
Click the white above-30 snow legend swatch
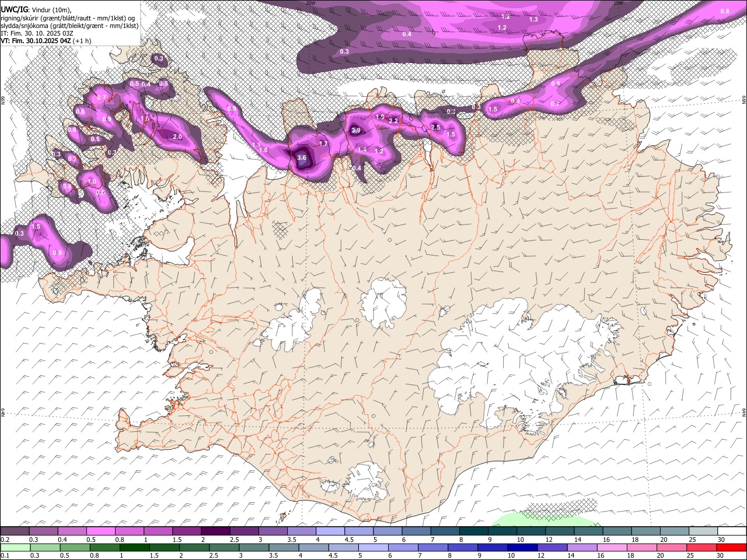tap(731, 531)
